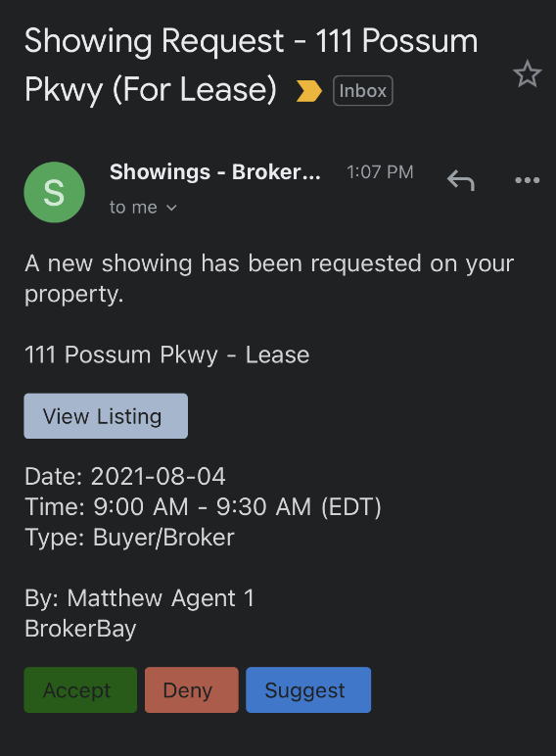Click the BrokerBay text under agent name
The image size is (556, 756).
tap(80, 629)
